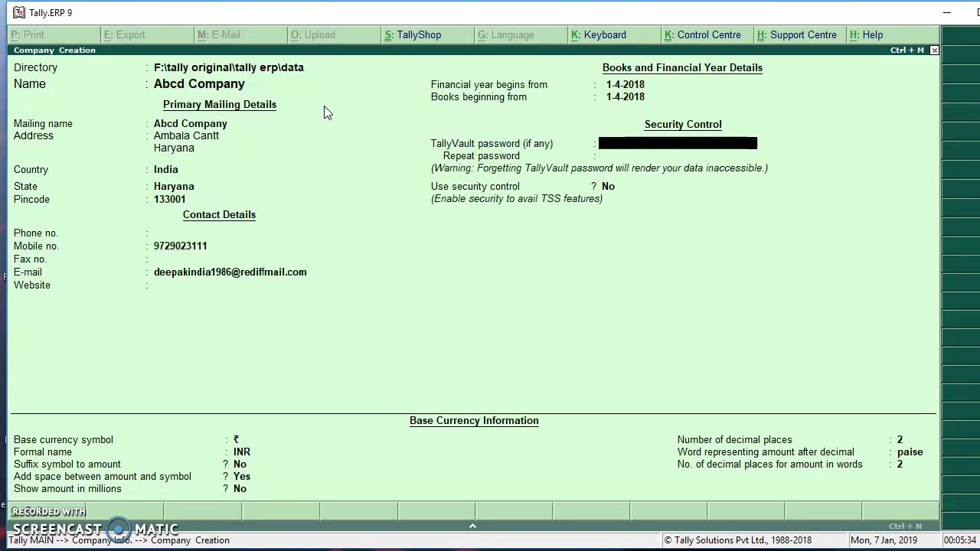Click the Tally Solutions copyright text
This screenshot has height=551, width=980.
pyautogui.click(x=737, y=540)
